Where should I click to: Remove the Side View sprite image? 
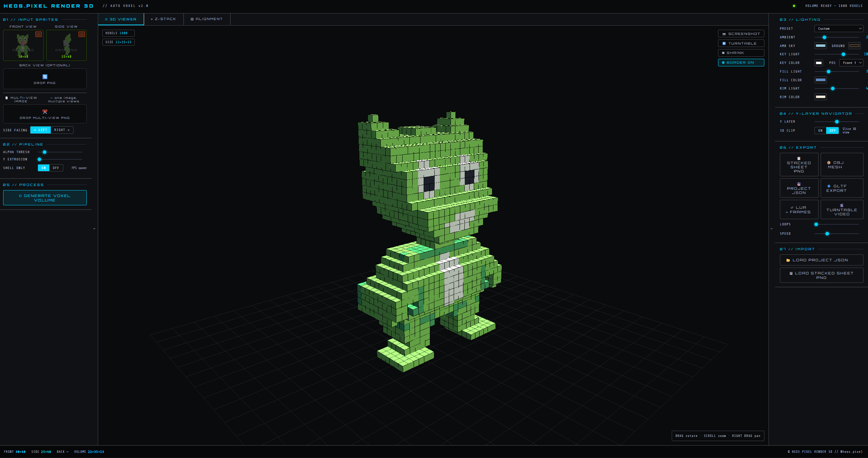point(82,34)
